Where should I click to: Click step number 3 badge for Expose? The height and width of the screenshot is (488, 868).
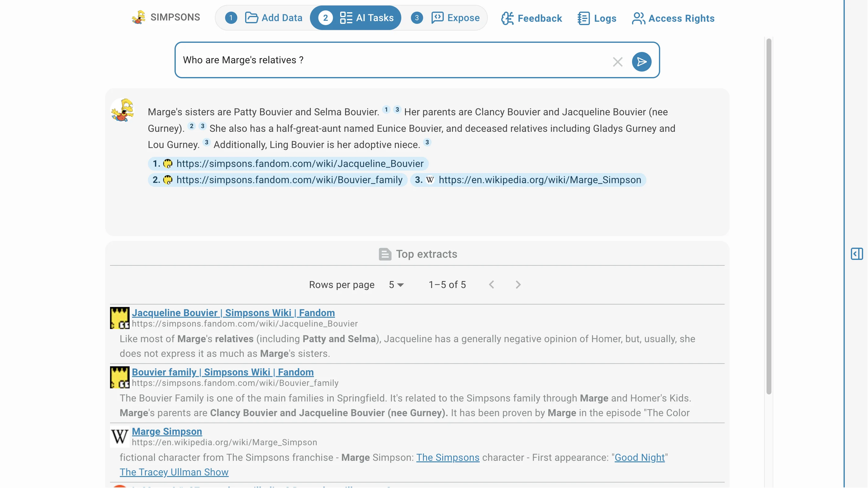pos(417,17)
